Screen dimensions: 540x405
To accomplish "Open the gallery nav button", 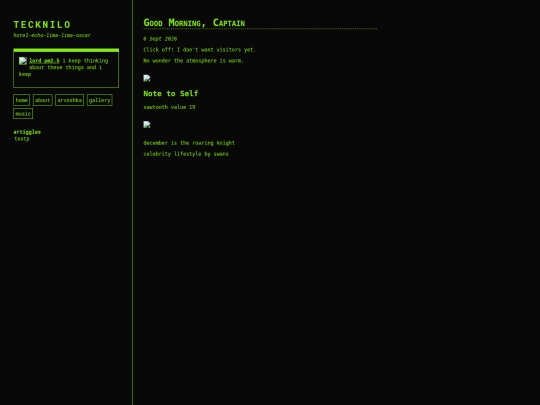I will click(x=100, y=100).
